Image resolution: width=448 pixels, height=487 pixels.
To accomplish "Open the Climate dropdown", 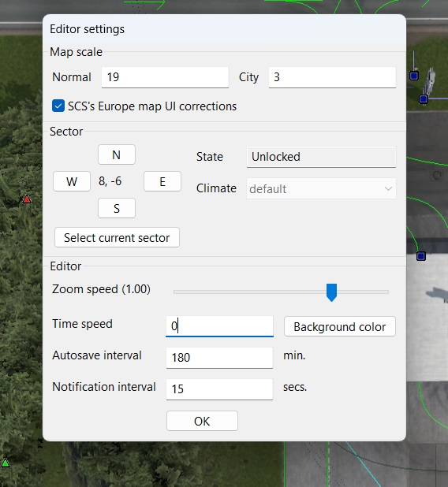I will [321, 188].
